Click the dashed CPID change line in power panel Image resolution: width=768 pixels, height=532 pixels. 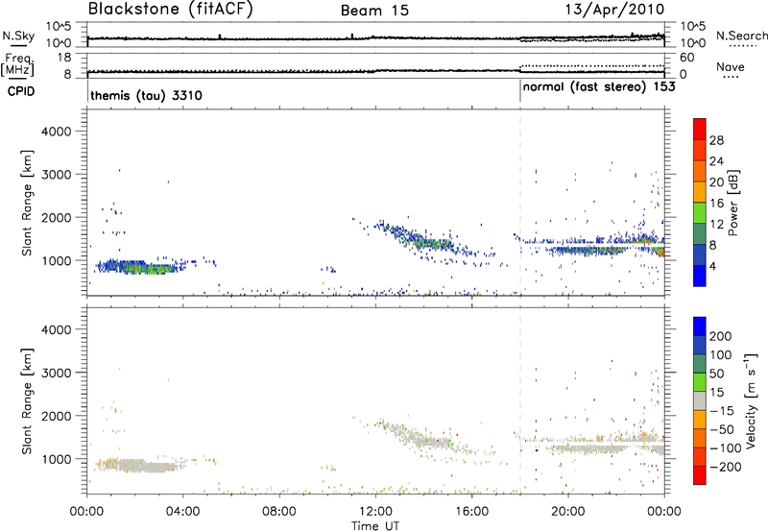point(520,201)
